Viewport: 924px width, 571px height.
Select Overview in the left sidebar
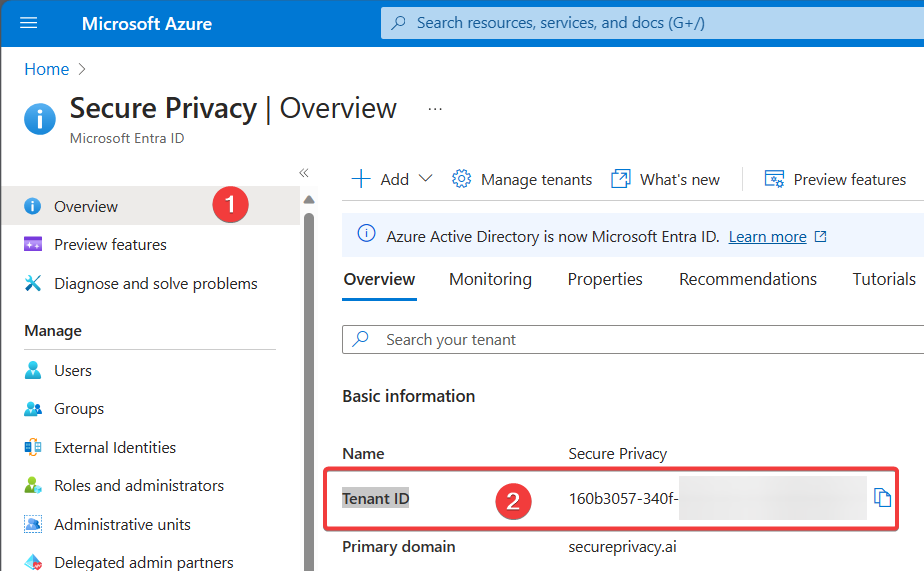151,206
